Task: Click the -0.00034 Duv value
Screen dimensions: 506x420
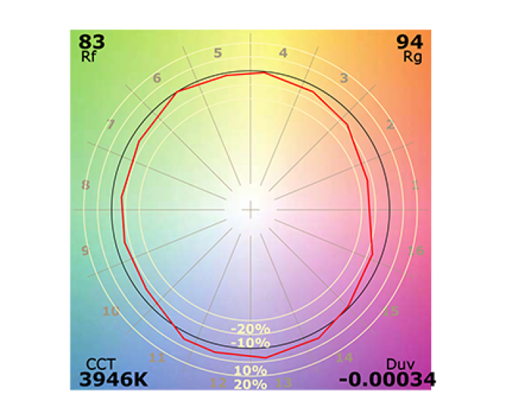Action: (x=387, y=380)
